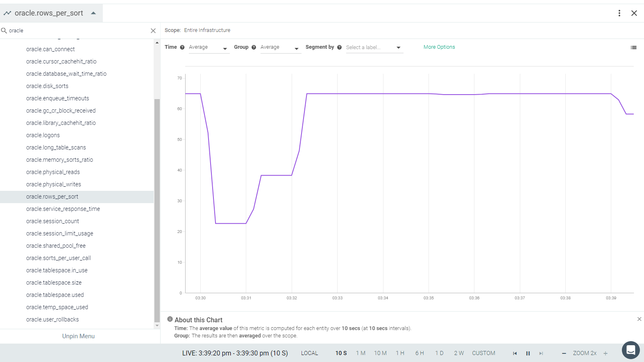Toggle the chart legend list icon

[x=633, y=48]
